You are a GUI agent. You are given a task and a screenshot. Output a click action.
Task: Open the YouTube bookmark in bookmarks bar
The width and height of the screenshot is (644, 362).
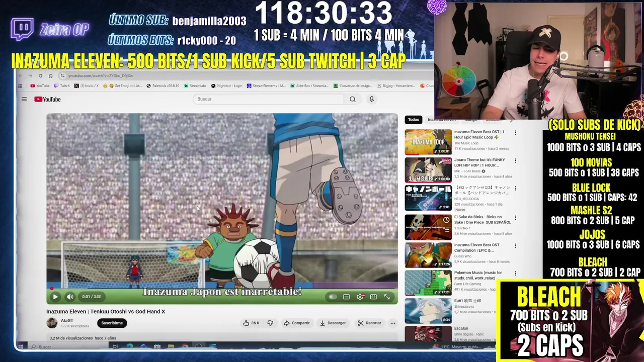pos(40,86)
